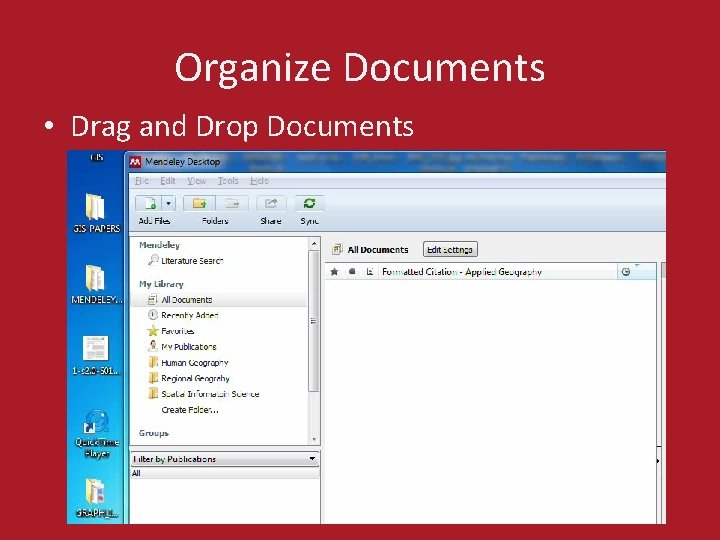This screenshot has height=540, width=720.
Task: Sort by the favorites star column
Action: point(334,271)
